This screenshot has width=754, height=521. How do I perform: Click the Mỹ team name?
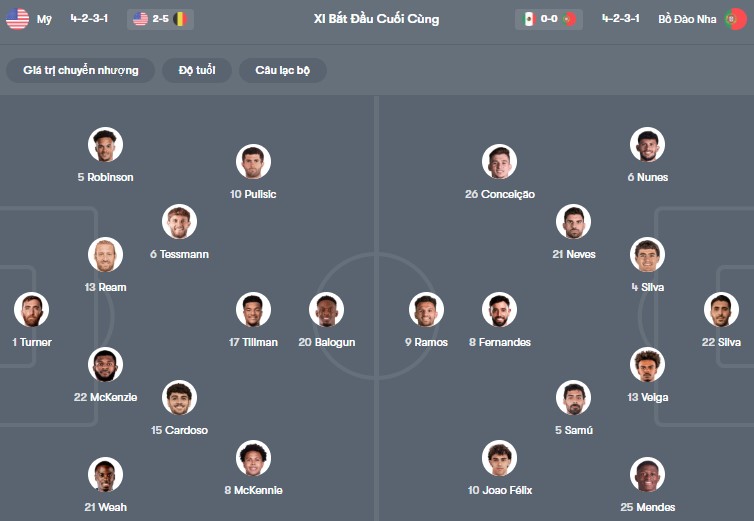tap(44, 19)
